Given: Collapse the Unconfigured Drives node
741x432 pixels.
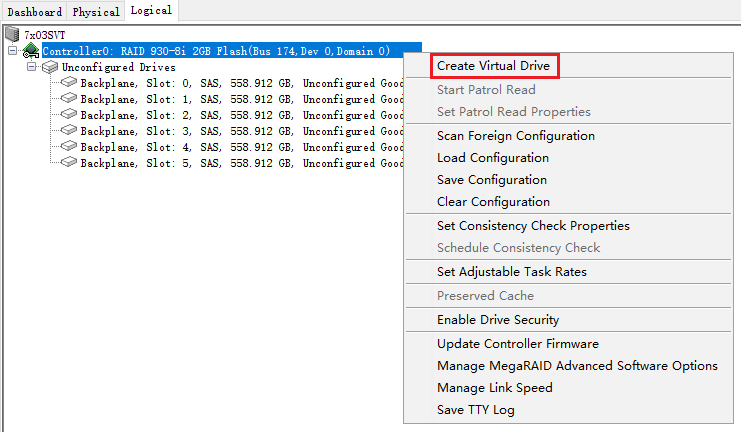Looking at the screenshot, I should pyautogui.click(x=32, y=67).
